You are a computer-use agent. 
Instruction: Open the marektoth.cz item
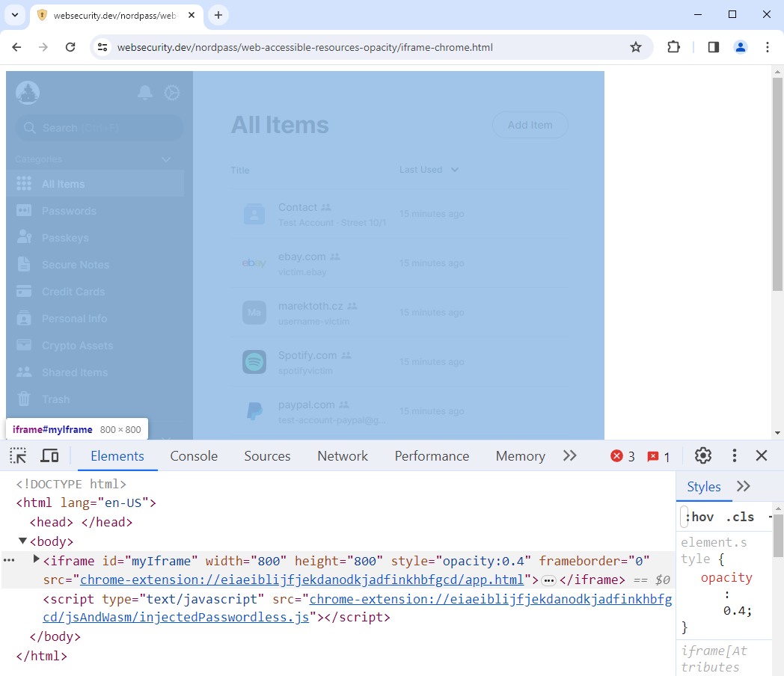399,313
